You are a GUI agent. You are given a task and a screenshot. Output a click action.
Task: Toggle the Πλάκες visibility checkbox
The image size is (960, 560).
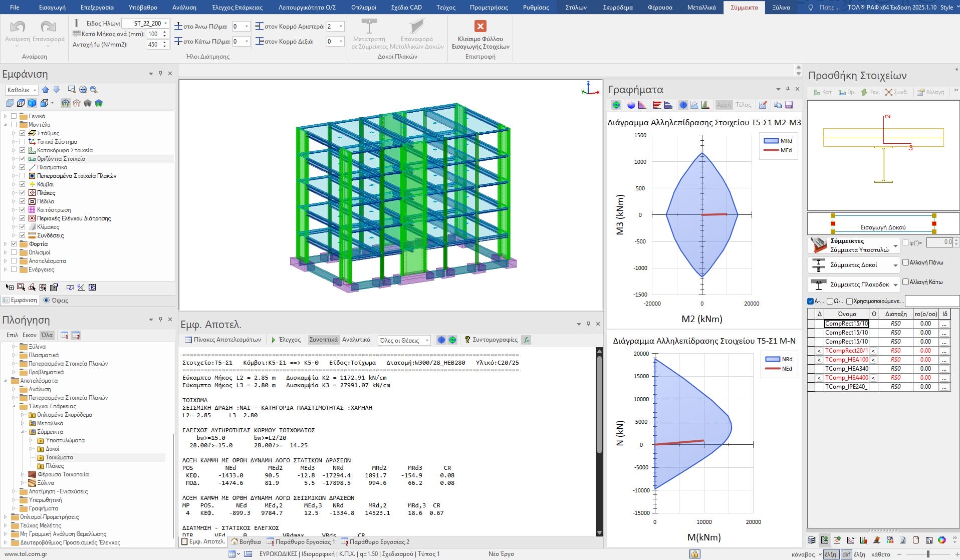(23, 193)
